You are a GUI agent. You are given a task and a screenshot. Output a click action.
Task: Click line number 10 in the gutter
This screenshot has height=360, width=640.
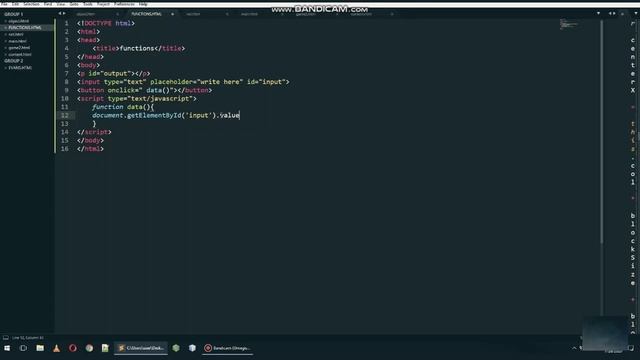(64, 99)
